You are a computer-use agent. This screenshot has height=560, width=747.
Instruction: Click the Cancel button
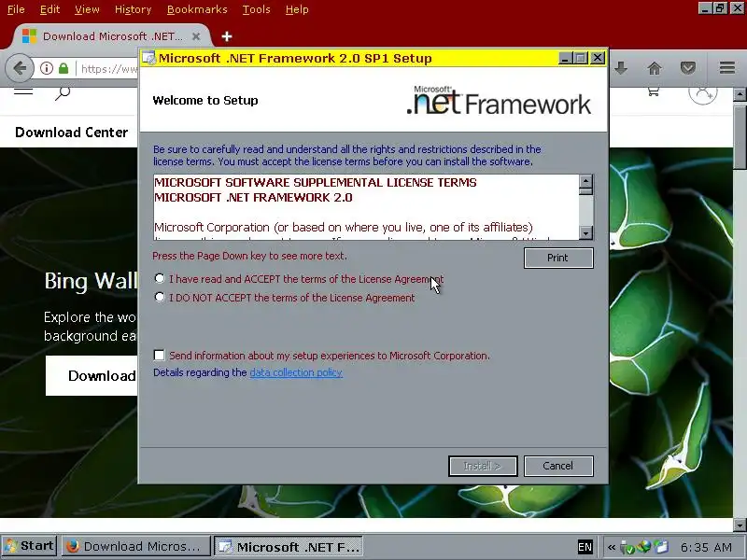[x=558, y=466]
